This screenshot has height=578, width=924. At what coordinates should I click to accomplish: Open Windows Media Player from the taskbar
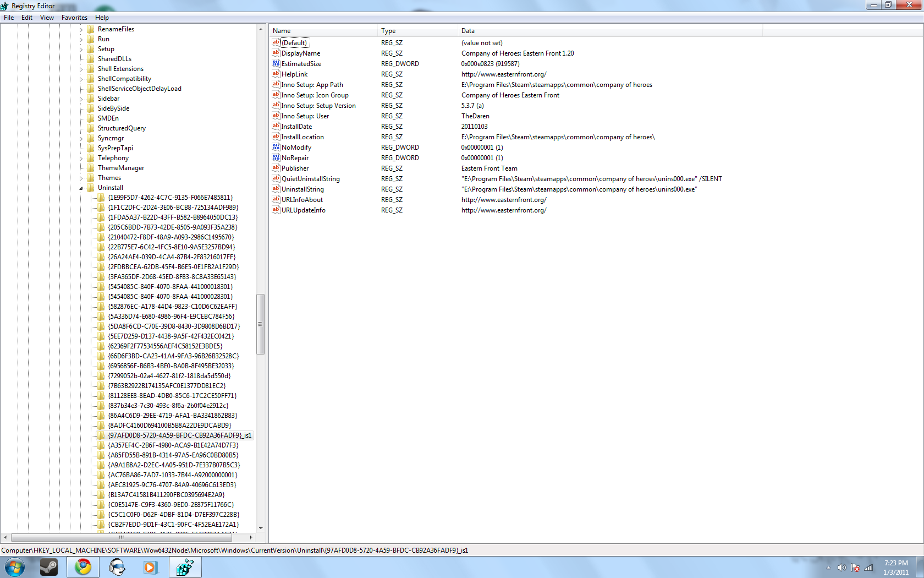coord(150,567)
